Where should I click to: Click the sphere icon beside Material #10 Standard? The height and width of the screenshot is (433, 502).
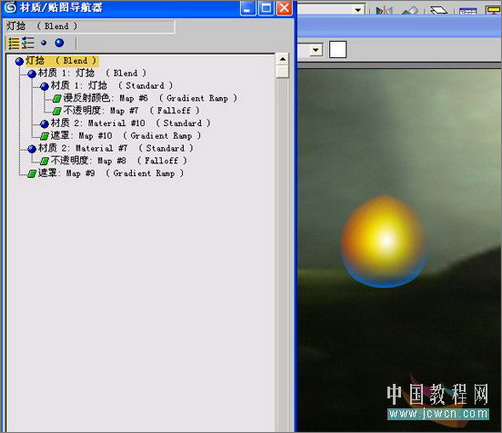[44, 124]
